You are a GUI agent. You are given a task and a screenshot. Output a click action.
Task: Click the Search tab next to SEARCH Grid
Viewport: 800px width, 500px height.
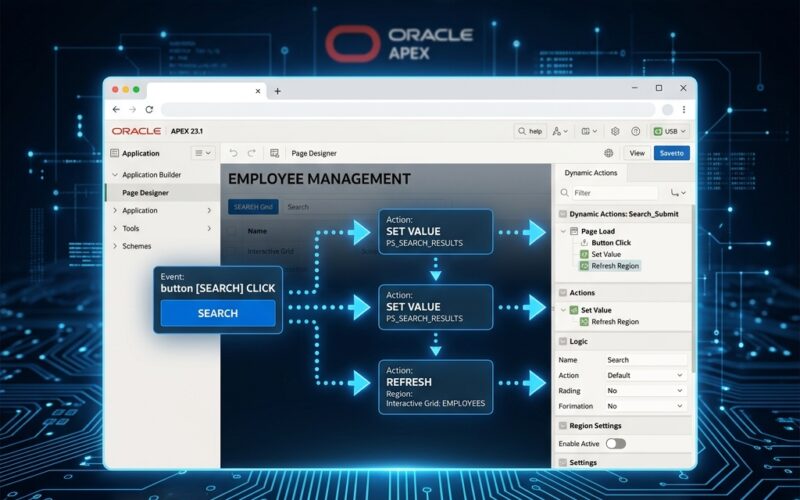(x=298, y=207)
